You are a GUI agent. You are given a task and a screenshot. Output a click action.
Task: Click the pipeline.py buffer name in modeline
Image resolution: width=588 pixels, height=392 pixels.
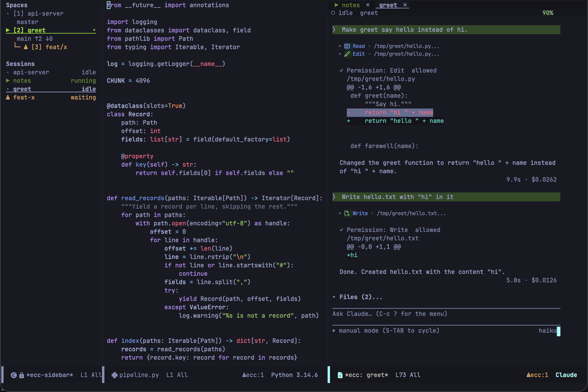[139, 375]
